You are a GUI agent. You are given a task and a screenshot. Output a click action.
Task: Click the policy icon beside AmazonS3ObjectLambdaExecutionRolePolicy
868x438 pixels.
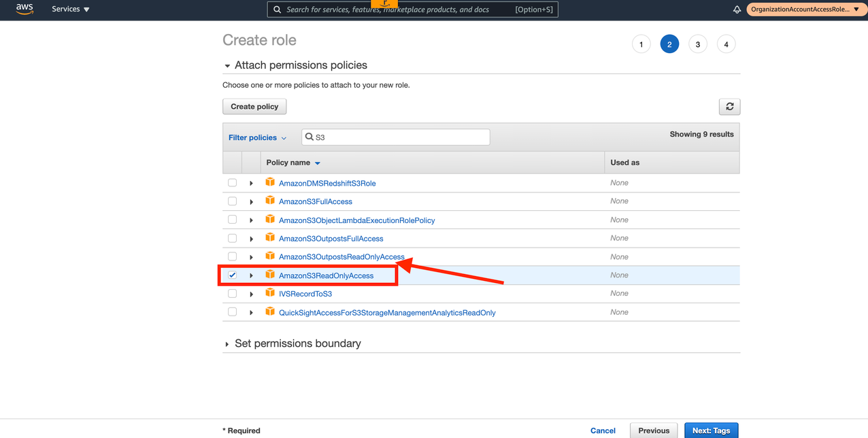tap(270, 220)
